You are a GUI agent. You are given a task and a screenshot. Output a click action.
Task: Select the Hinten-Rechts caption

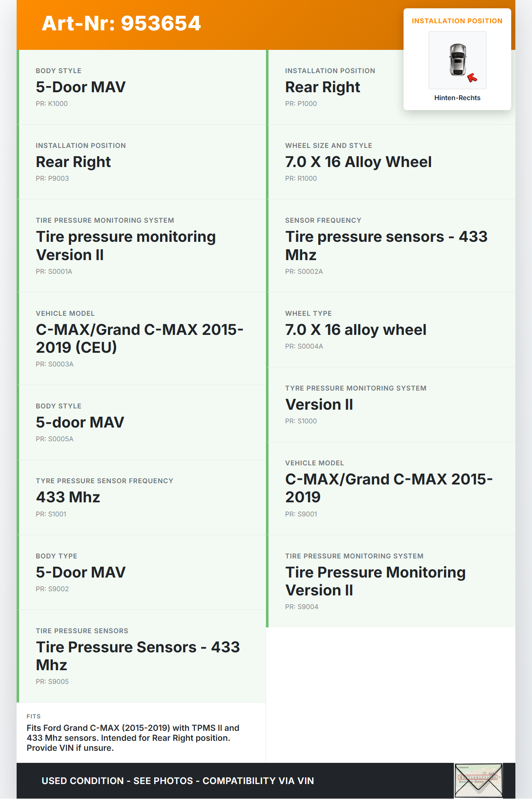(x=457, y=98)
